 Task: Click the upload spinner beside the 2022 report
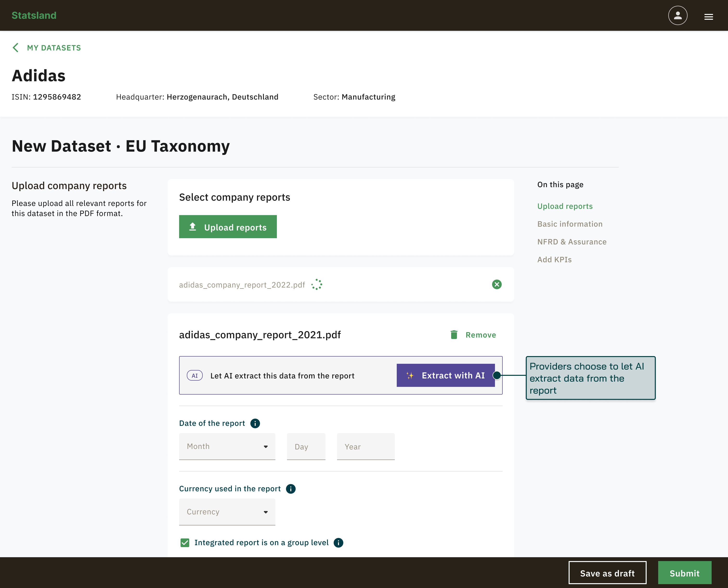[317, 285]
